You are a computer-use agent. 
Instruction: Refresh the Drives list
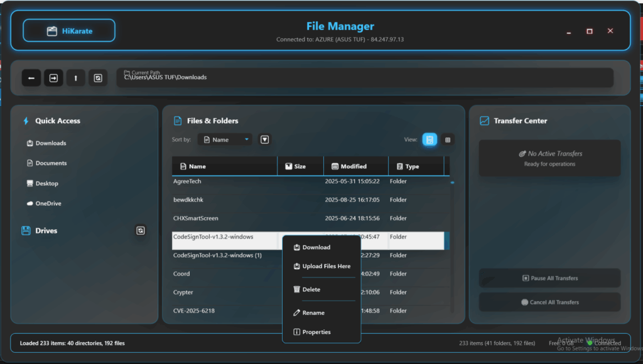[x=141, y=231]
